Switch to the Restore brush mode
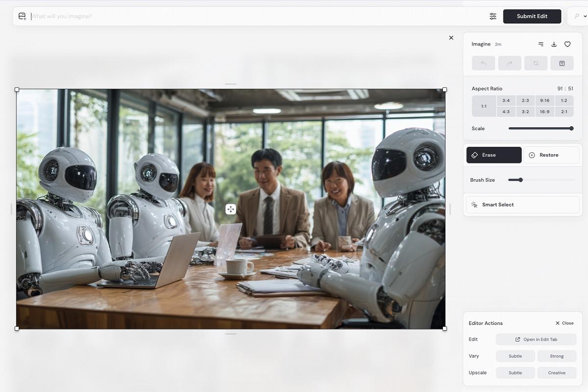Image resolution: width=588 pixels, height=392 pixels. point(551,155)
